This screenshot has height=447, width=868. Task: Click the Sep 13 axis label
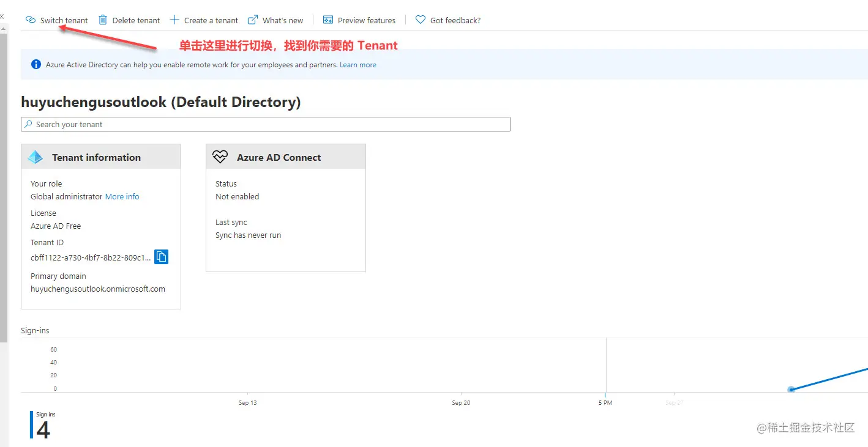point(248,403)
